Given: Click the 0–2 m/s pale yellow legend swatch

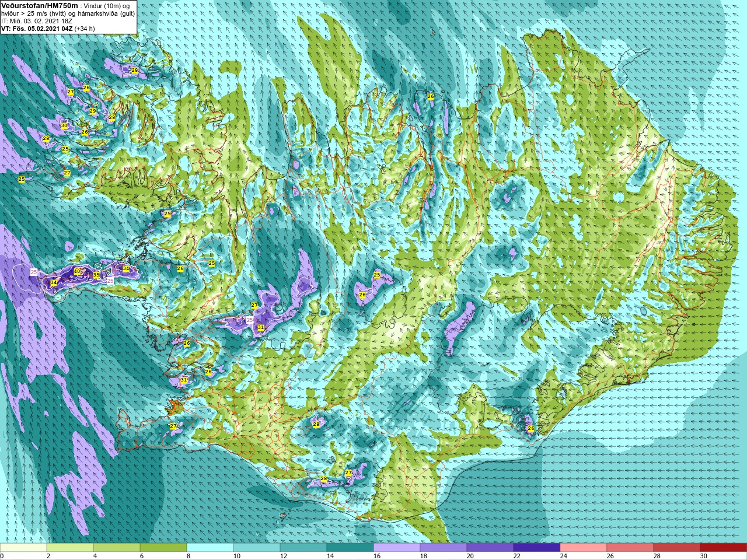Looking at the screenshot, I should (23, 547).
